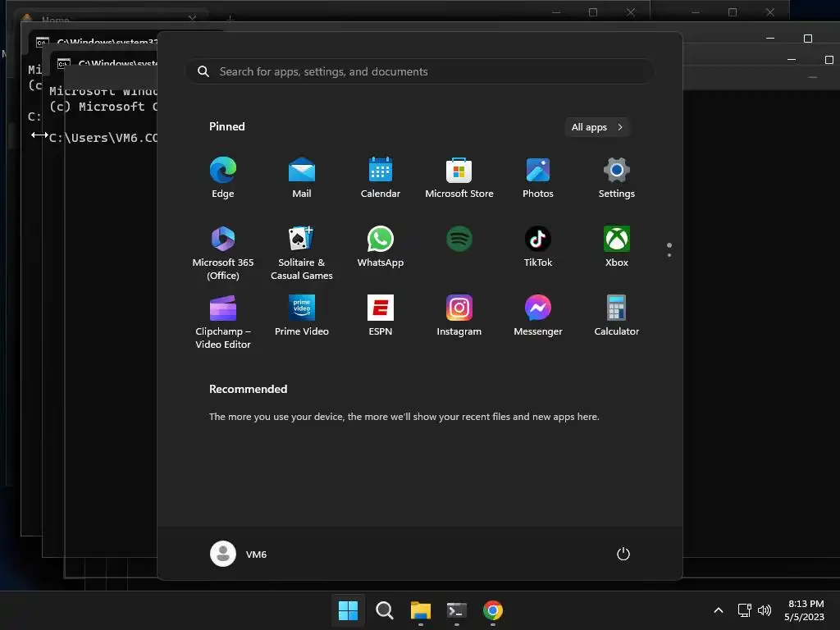Open Microsoft 365 (Office)
The width and height of the screenshot is (840, 630).
223,253
